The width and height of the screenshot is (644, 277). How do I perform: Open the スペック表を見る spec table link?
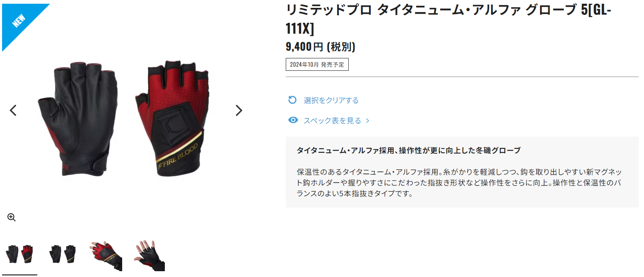332,120
